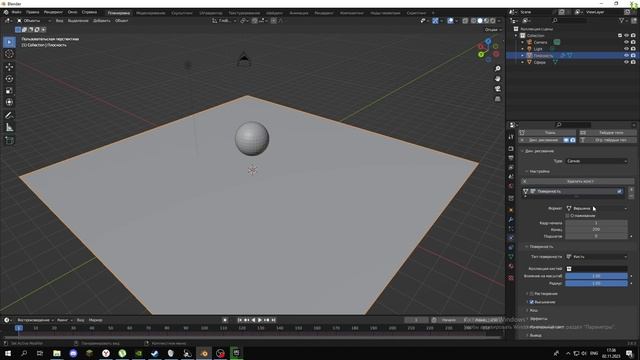
Task: Expand the Жны panel
Action: click(534, 311)
